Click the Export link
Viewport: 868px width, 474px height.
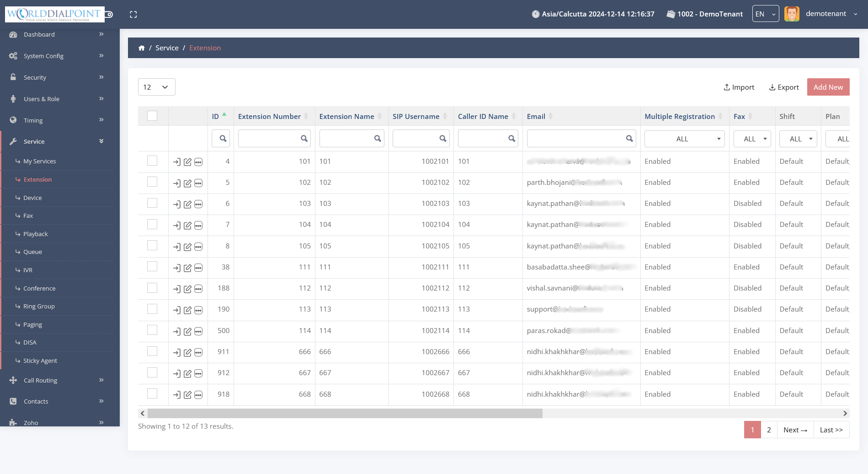[784, 87]
